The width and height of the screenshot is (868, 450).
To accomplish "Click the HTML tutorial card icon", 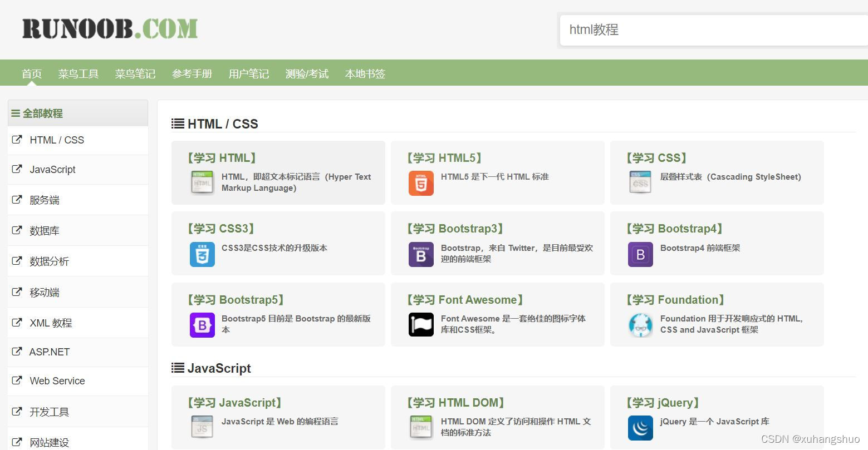I will pos(202,183).
